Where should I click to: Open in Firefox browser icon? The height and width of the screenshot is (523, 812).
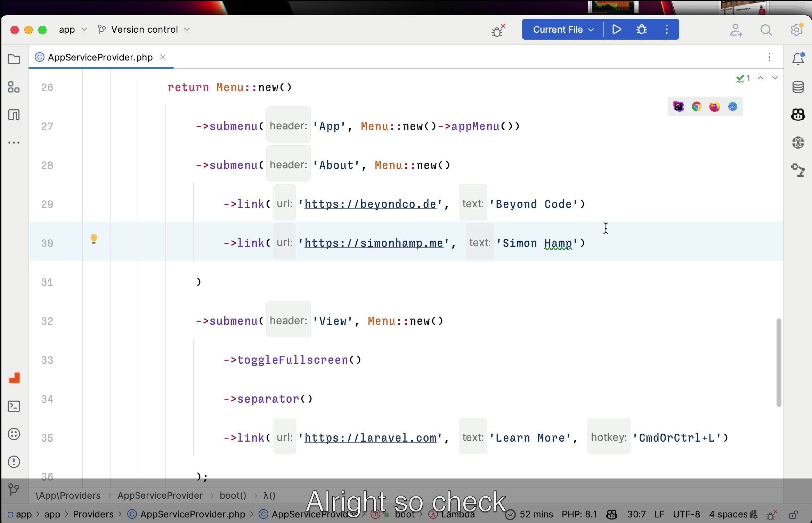[x=714, y=106]
